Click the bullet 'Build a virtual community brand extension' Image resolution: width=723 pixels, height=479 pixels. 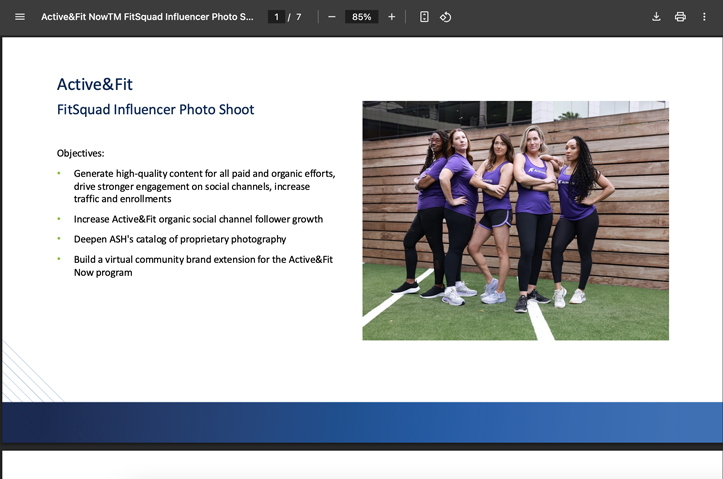click(203, 266)
